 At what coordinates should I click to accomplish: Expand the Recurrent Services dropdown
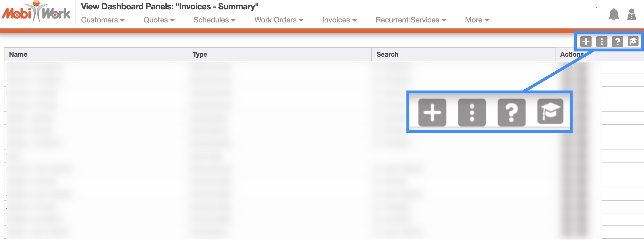click(410, 20)
